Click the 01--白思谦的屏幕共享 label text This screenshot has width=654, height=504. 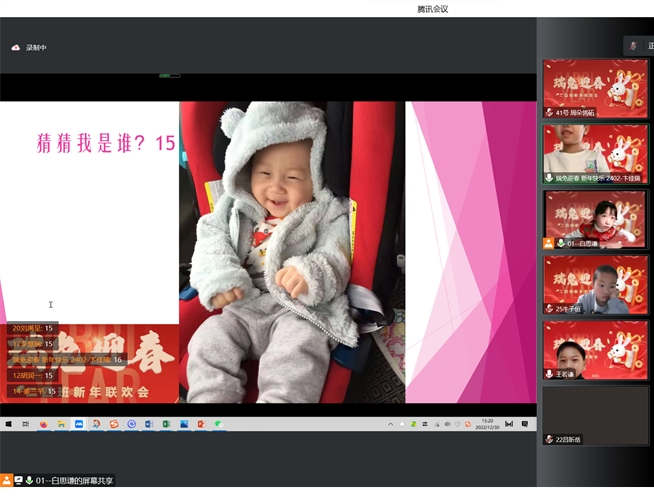pos(74,481)
